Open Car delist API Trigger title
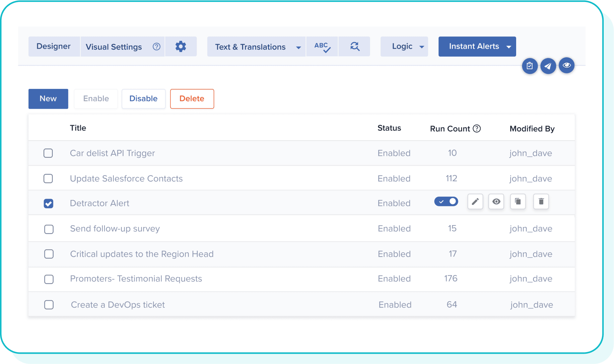This screenshot has height=364, width=614. tap(112, 153)
